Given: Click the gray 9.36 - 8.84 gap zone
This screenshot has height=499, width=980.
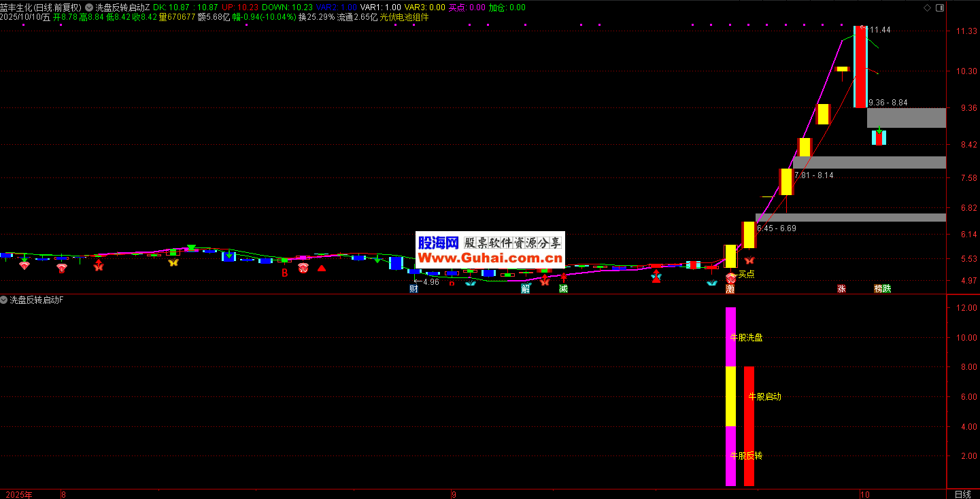Looking at the screenshot, I should point(906,118).
